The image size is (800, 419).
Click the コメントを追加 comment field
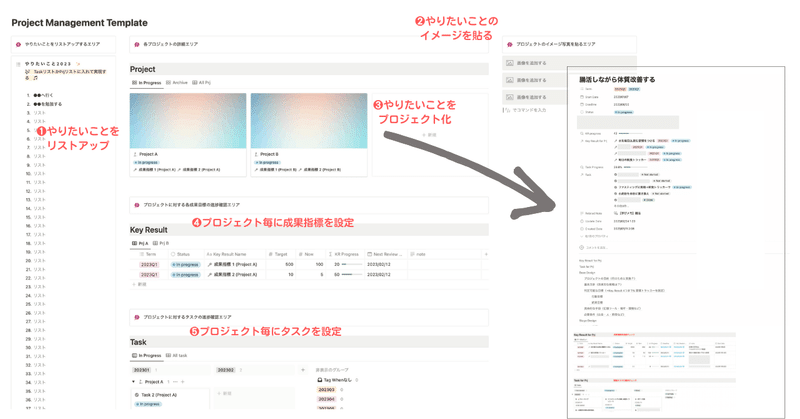[596, 248]
